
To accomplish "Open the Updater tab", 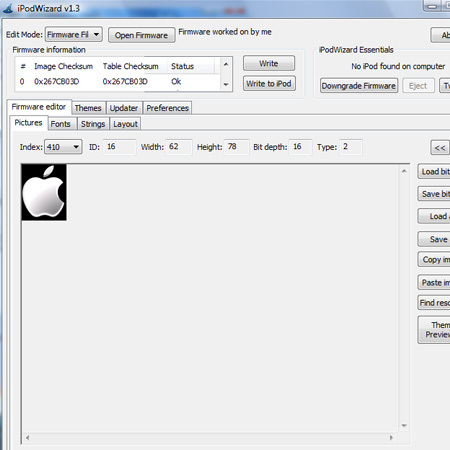I will (x=124, y=108).
